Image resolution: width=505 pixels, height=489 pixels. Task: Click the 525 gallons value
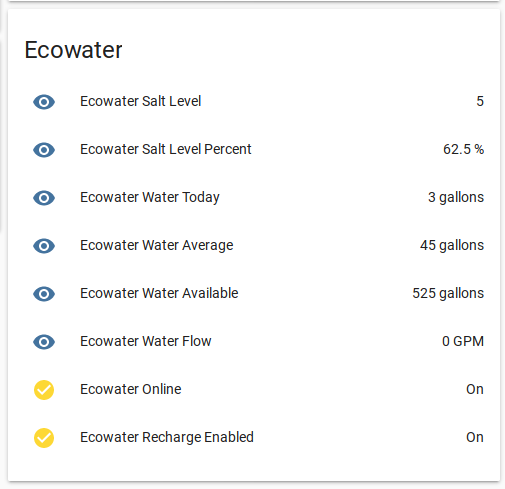(x=448, y=294)
